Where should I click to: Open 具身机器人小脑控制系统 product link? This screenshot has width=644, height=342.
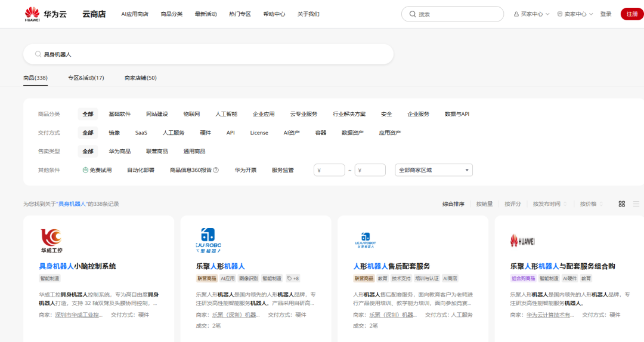[x=78, y=266]
